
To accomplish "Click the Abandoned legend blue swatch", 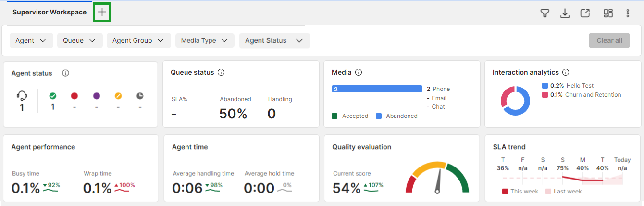I will tap(379, 116).
